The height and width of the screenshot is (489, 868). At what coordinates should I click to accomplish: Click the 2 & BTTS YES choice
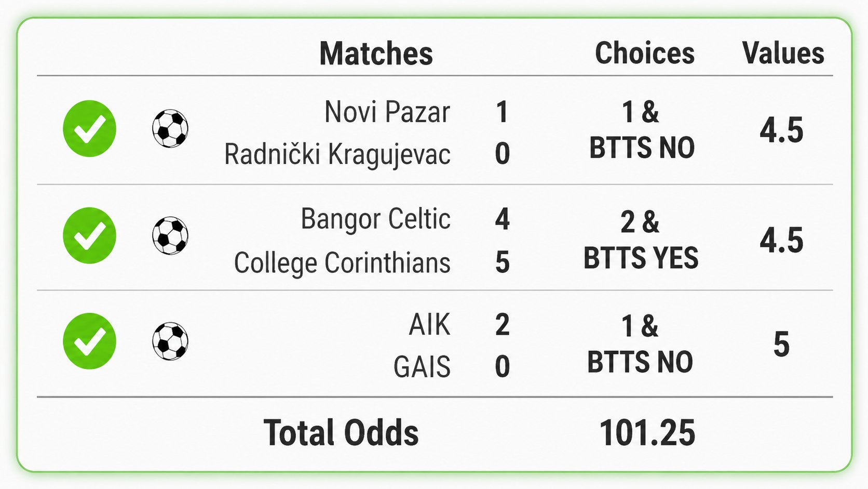[x=641, y=240]
